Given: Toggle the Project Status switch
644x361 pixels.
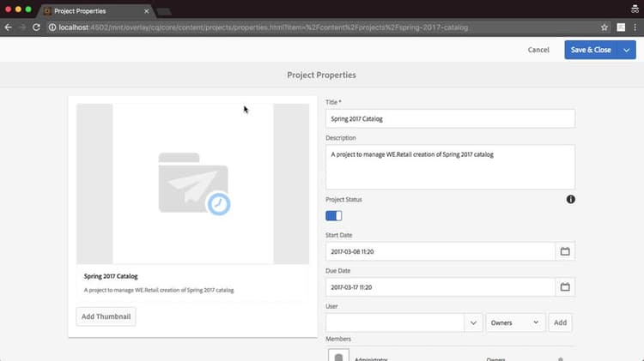Looking at the screenshot, I should [333, 216].
